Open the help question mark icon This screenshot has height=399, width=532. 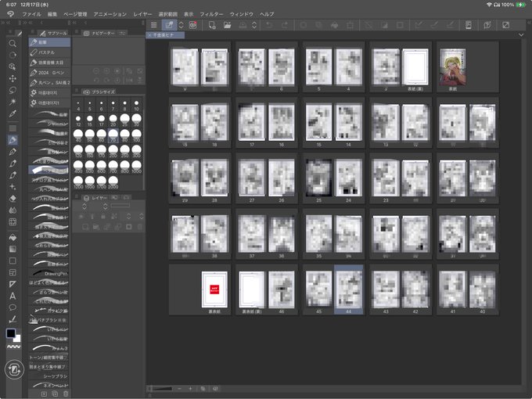click(x=487, y=25)
